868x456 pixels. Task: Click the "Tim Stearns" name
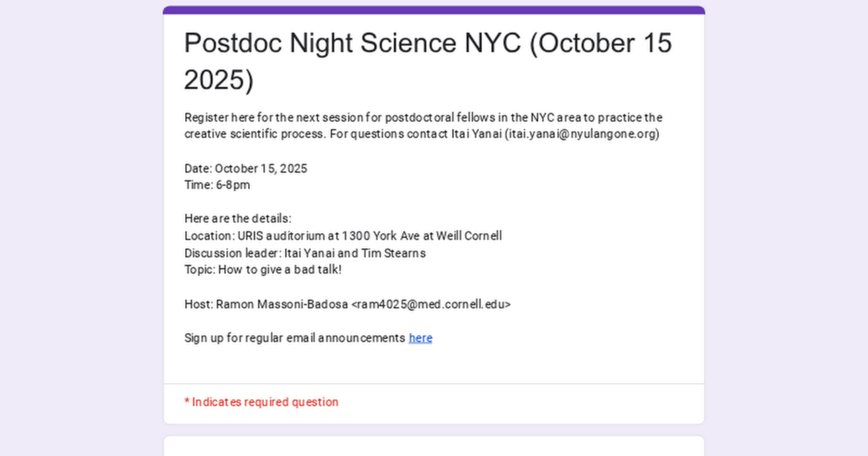(x=393, y=253)
